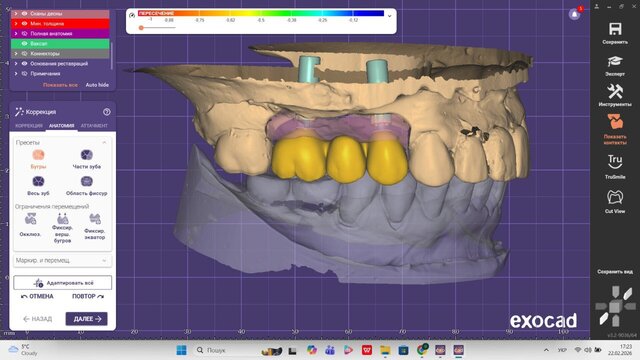Switch to the КОРРЕКЦИЯ tab
640x360 pixels.
click(29, 126)
